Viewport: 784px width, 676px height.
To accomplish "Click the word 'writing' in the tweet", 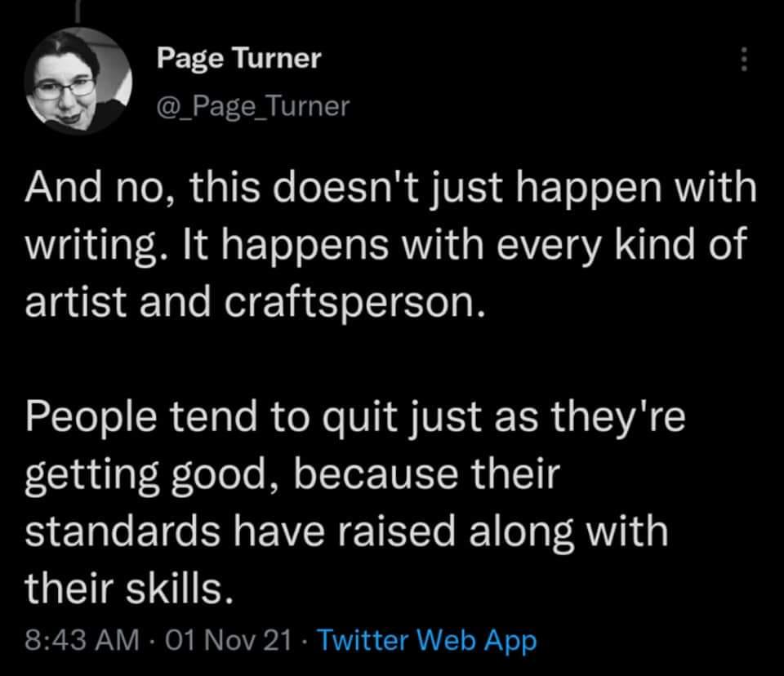I will pos(89,246).
